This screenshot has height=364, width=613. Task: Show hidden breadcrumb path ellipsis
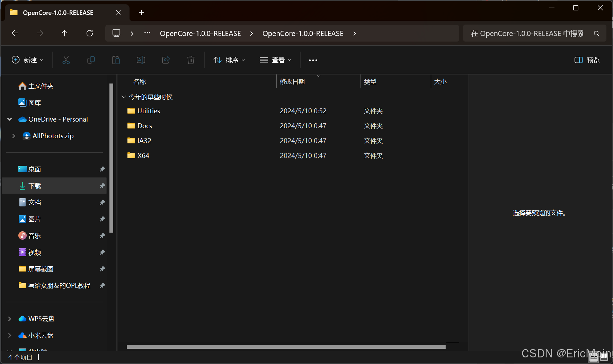click(x=147, y=33)
